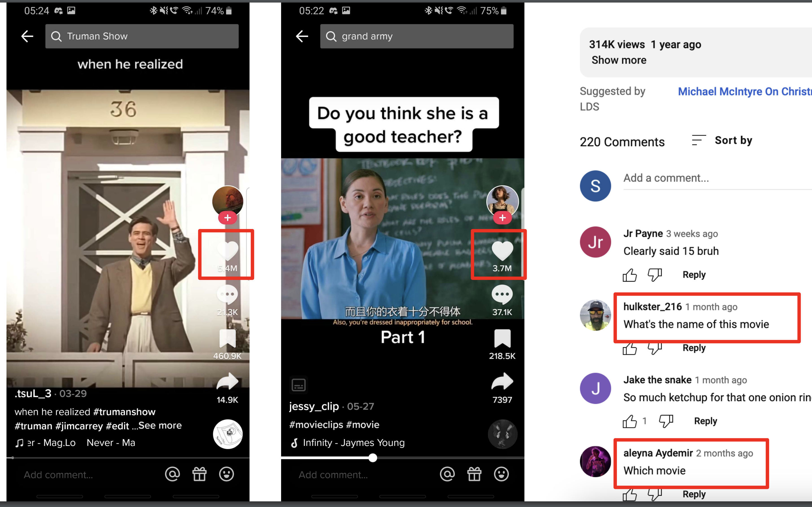This screenshot has height=507, width=812.
Task: Share the grand army clip
Action: pyautogui.click(x=502, y=382)
